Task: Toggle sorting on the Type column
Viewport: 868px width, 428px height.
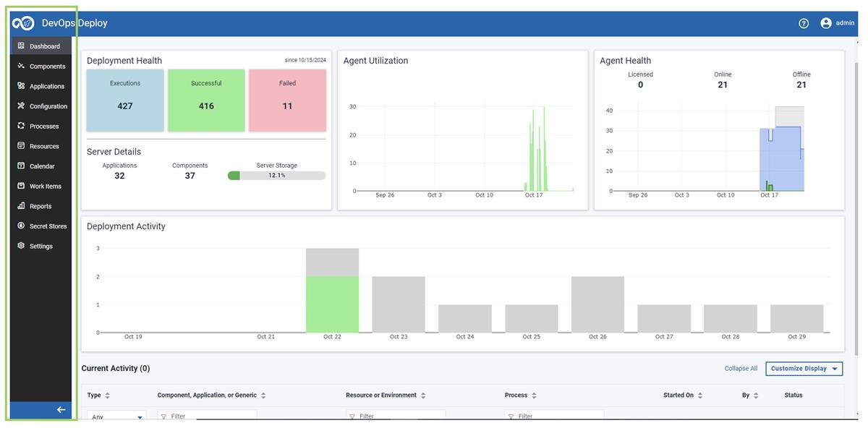Action: click(x=106, y=395)
